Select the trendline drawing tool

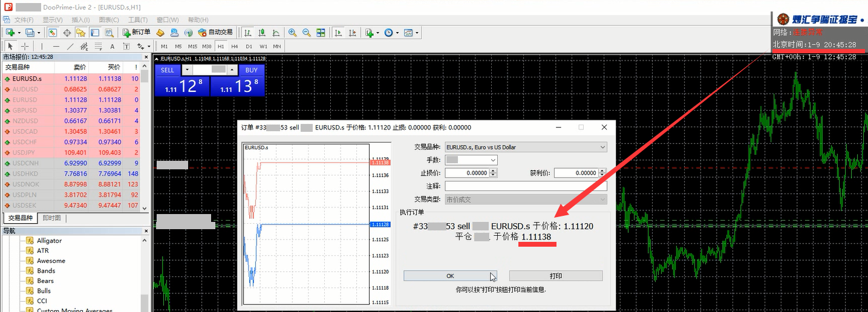pos(70,47)
